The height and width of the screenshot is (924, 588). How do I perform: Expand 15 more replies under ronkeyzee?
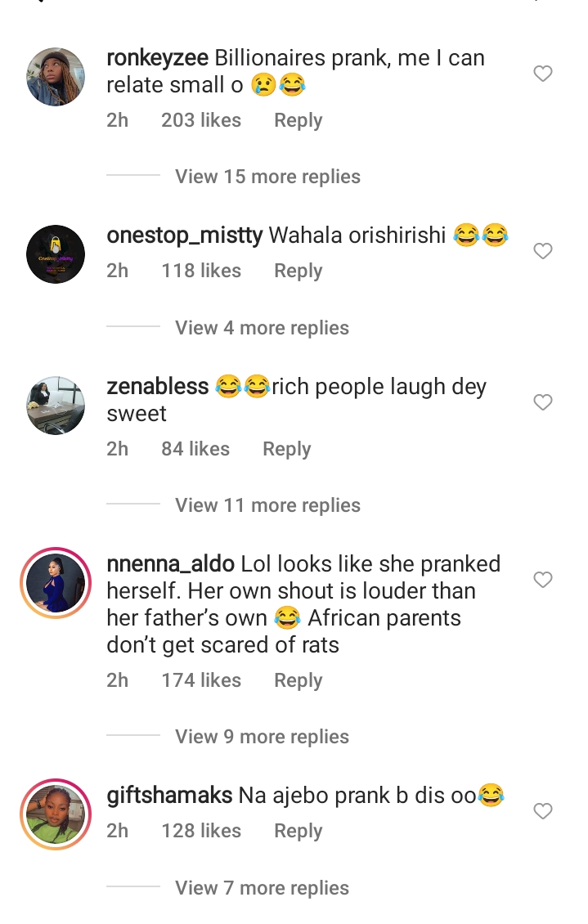[267, 177]
